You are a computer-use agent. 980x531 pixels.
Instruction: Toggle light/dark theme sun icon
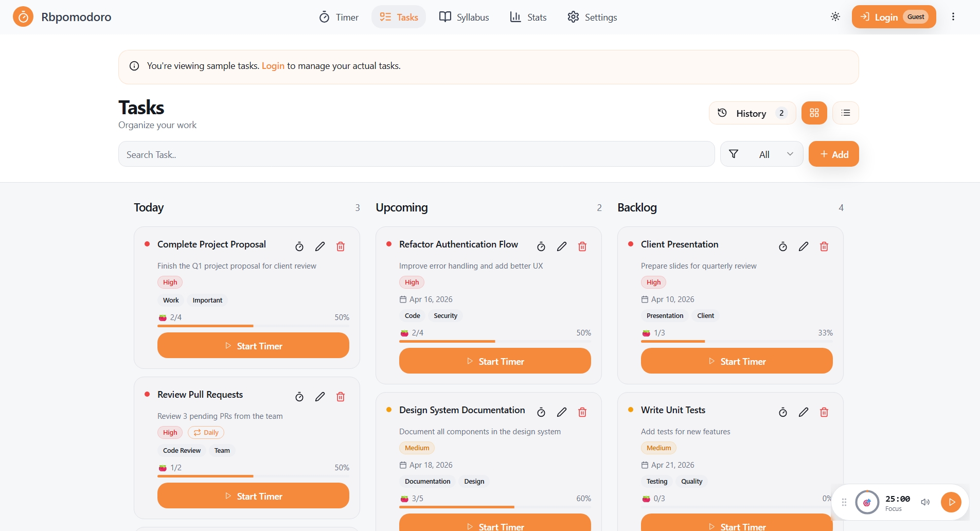[835, 17]
